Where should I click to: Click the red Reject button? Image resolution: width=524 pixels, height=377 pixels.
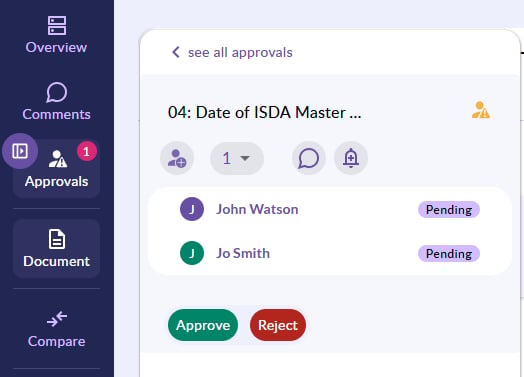278,325
